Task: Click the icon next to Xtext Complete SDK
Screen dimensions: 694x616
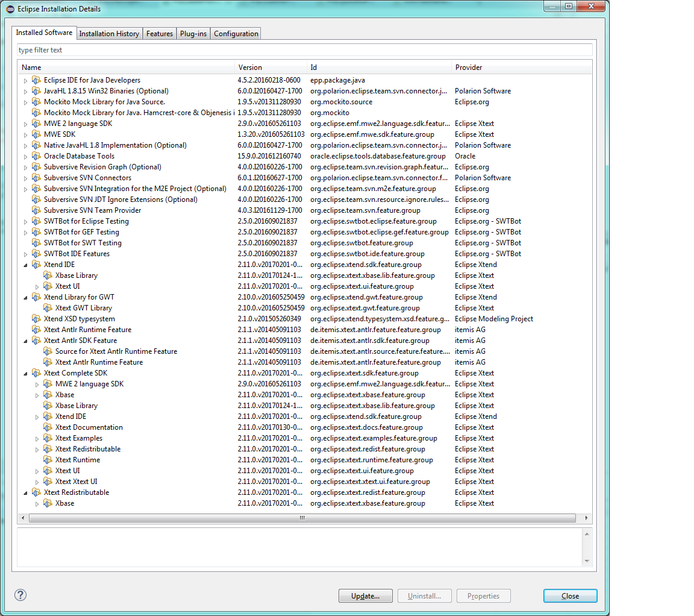Action: (36, 373)
